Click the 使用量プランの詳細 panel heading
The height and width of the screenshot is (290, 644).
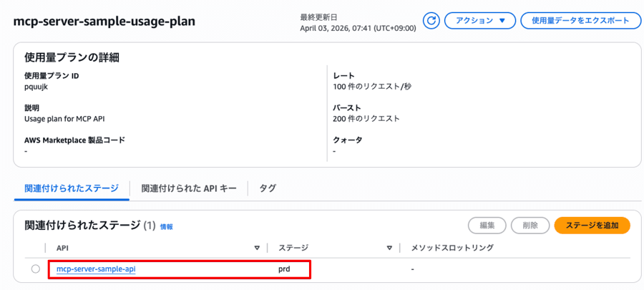tap(72, 57)
